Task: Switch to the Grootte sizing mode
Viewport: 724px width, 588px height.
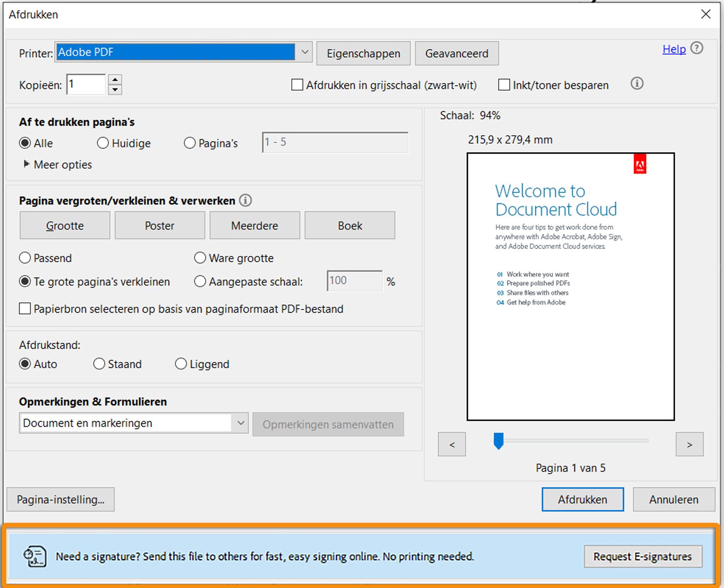Action: 65,225
